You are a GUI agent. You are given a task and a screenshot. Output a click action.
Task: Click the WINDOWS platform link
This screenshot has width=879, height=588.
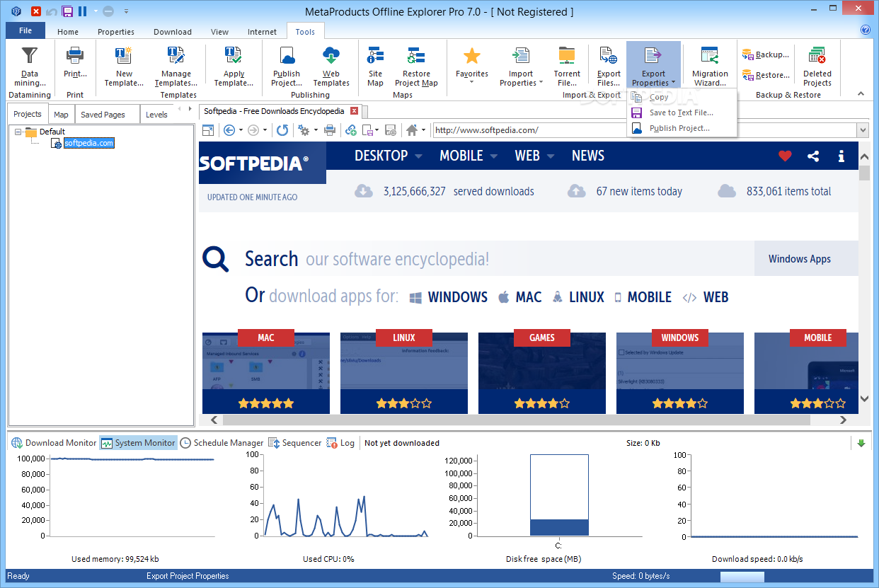pos(449,297)
